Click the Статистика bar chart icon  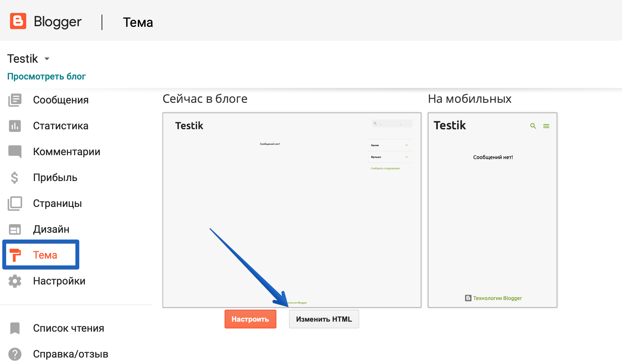click(x=15, y=126)
